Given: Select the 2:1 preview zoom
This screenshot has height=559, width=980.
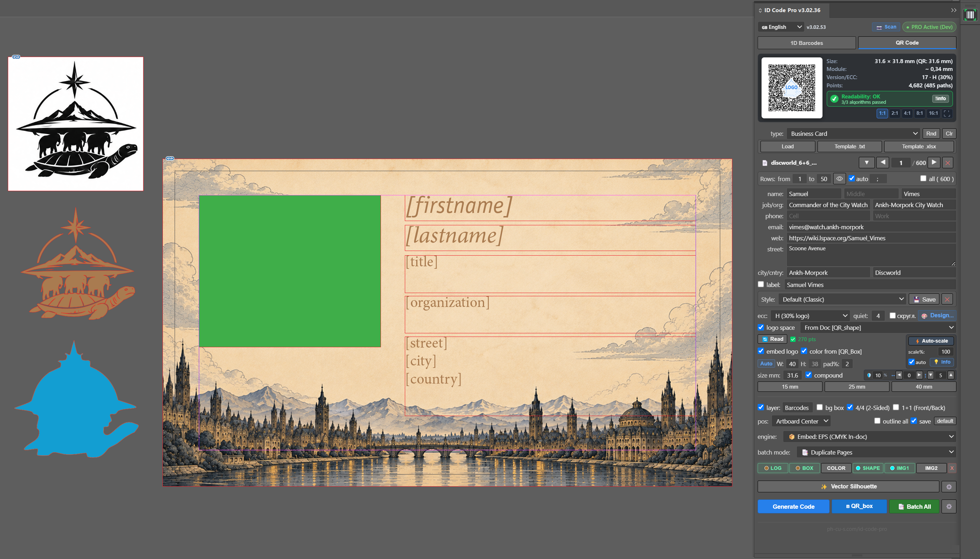Looking at the screenshot, I should pyautogui.click(x=894, y=113).
